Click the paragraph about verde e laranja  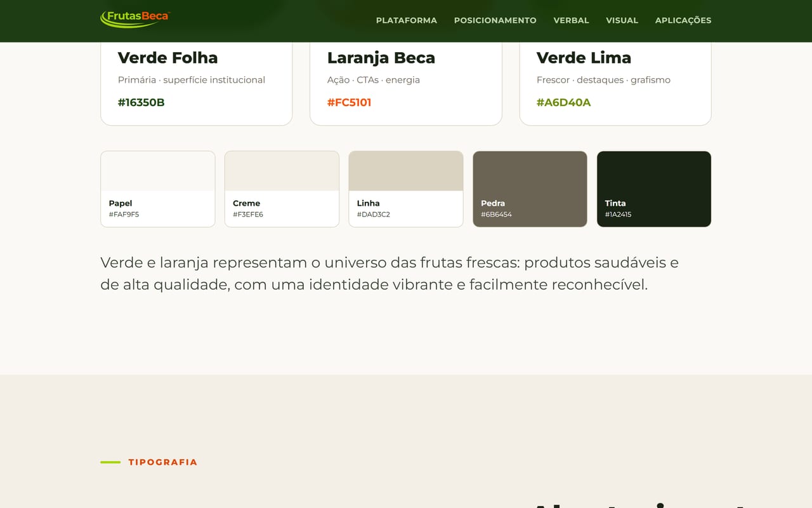coord(390,274)
